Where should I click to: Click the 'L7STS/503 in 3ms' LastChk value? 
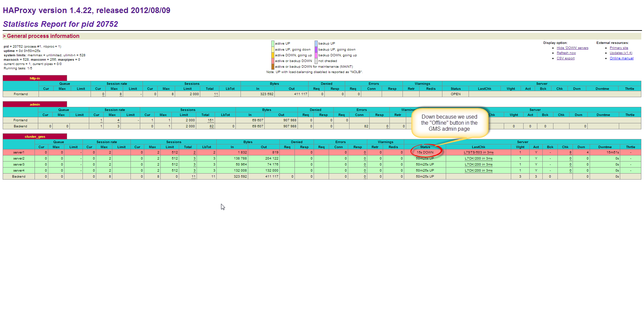pyautogui.click(x=478, y=152)
